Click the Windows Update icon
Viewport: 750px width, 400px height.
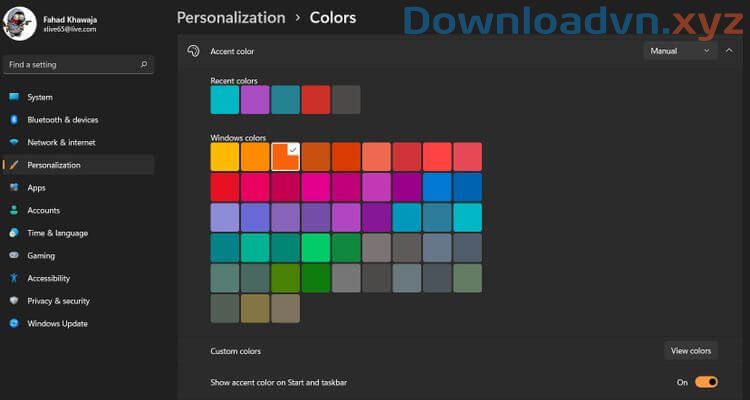tap(14, 323)
